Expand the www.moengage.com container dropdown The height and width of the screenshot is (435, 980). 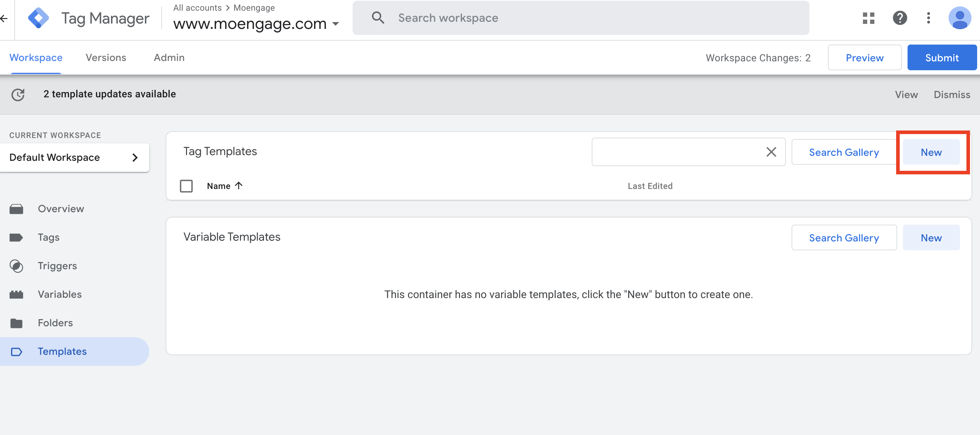[335, 24]
